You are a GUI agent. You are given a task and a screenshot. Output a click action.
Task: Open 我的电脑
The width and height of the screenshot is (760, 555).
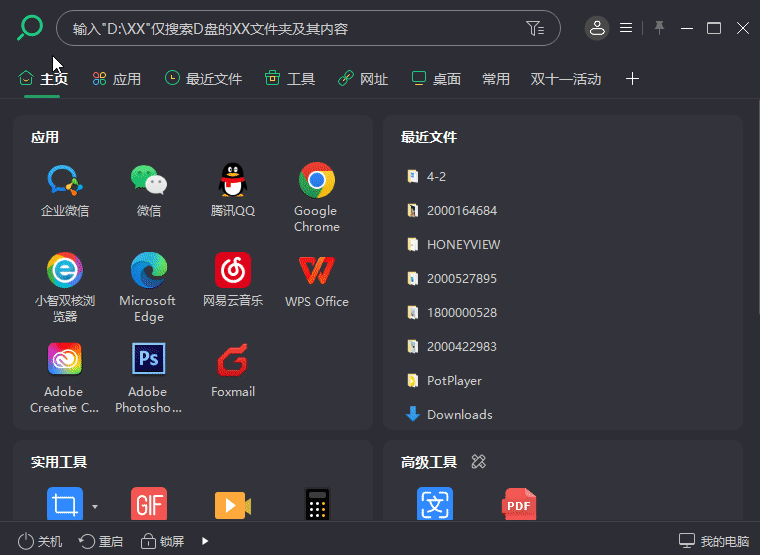713,540
